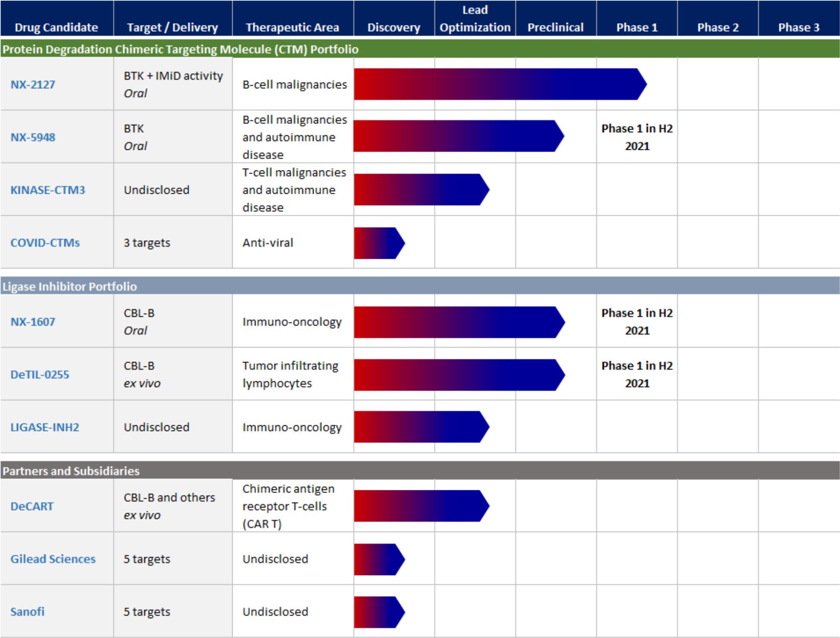Screen dimensions: 840x638
Task: Click the Drug Candidate column header
Action: click(56, 28)
